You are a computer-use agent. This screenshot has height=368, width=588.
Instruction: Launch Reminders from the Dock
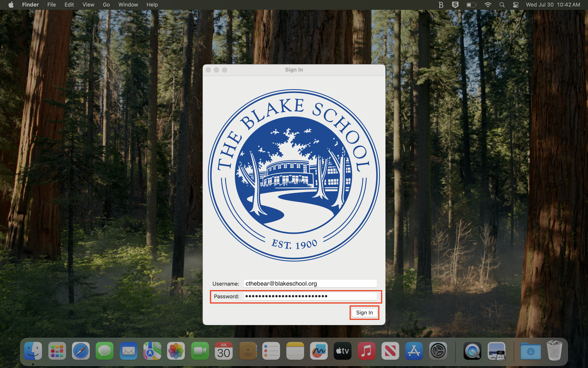pyautogui.click(x=271, y=351)
